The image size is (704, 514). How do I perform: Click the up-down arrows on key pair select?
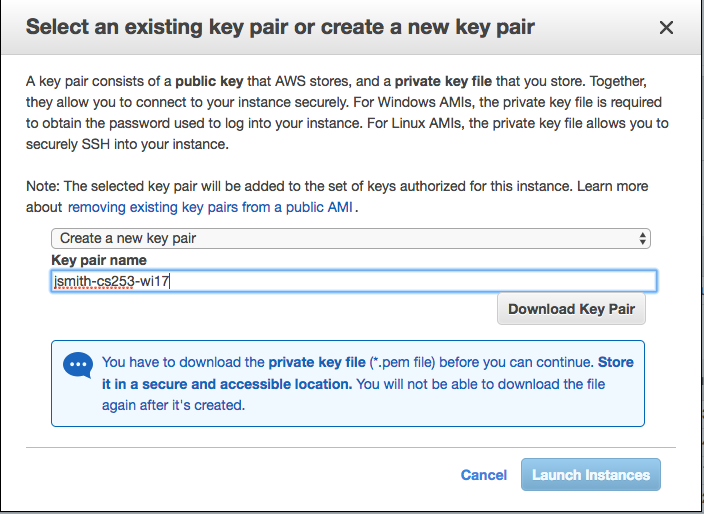click(x=642, y=238)
